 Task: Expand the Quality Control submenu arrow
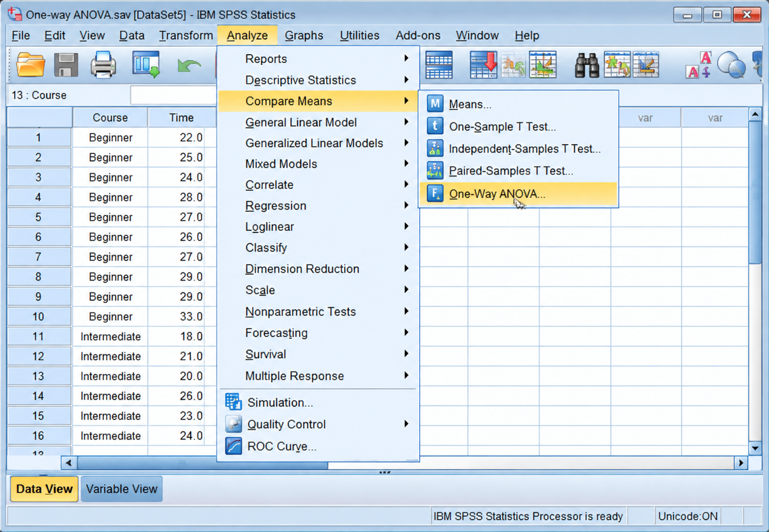[406, 424]
